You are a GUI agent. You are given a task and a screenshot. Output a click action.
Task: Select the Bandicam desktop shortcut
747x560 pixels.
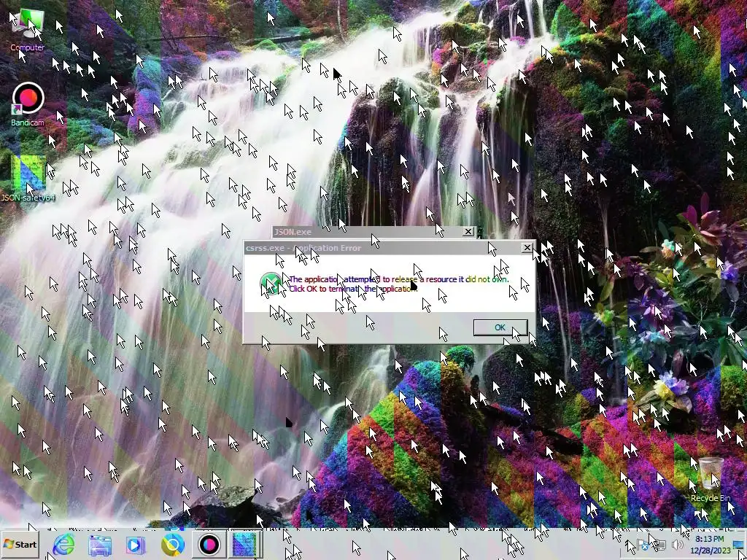coord(28,105)
